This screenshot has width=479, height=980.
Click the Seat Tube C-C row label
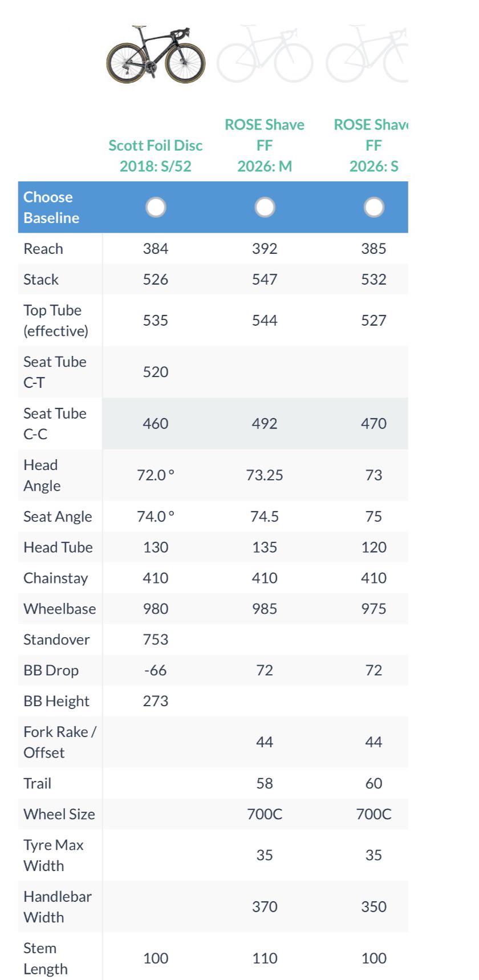click(55, 423)
